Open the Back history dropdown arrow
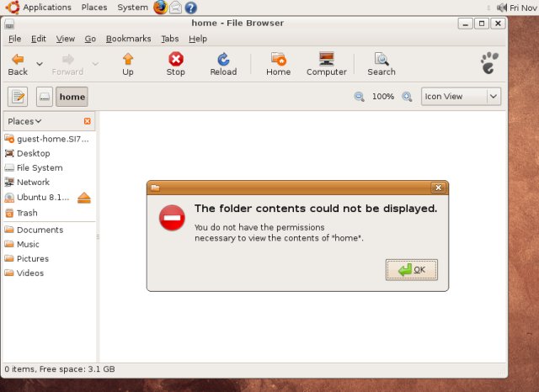The width and height of the screenshot is (539, 392). [40, 64]
